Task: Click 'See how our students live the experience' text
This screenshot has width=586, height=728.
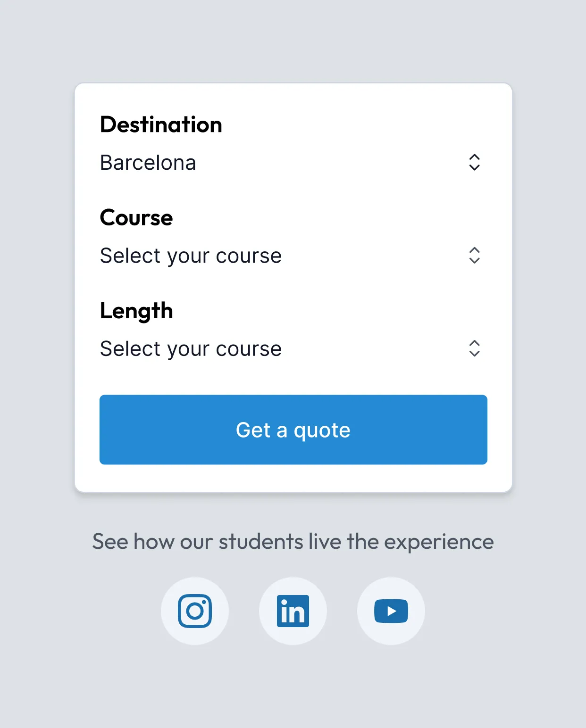Action: pos(293,541)
